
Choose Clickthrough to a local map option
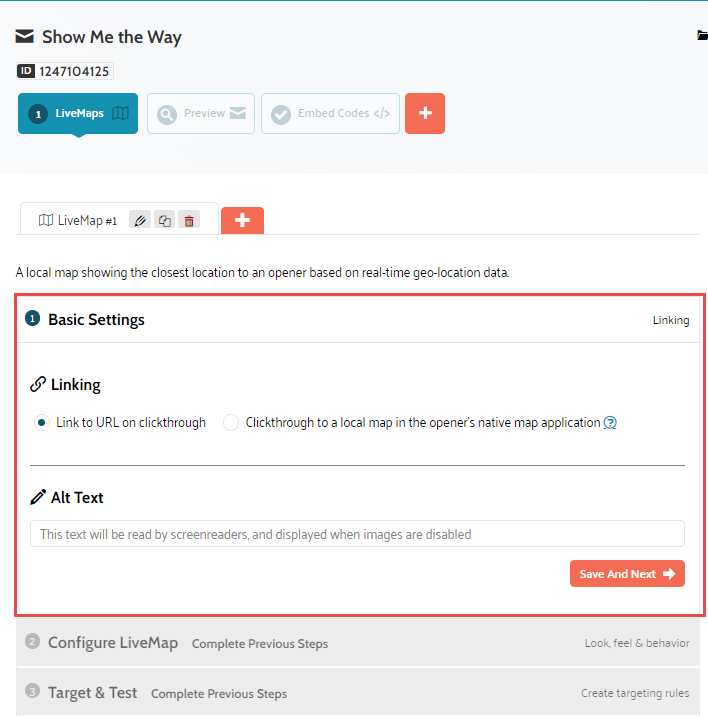231,423
